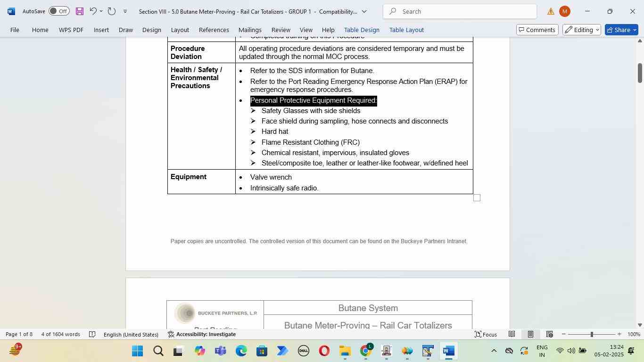Image resolution: width=644 pixels, height=362 pixels.
Task: Open Customize Quick Access Toolbar dropdown
Action: (x=125, y=11)
